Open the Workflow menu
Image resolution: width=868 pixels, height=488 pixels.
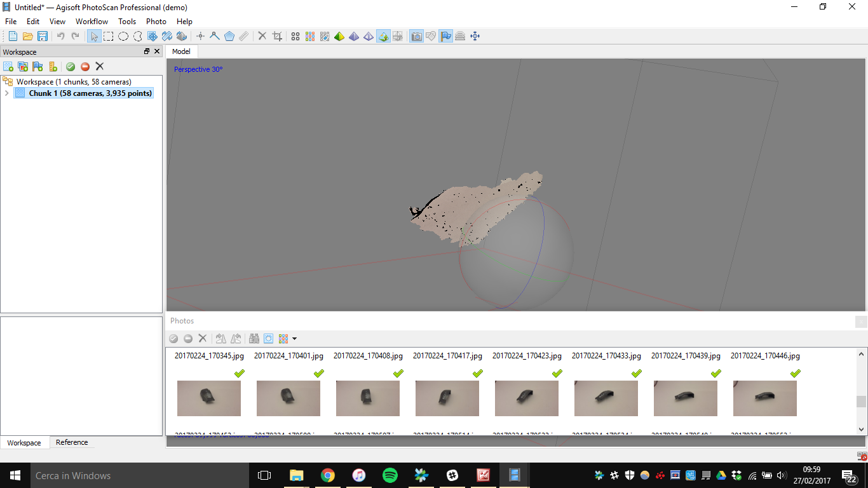point(92,22)
